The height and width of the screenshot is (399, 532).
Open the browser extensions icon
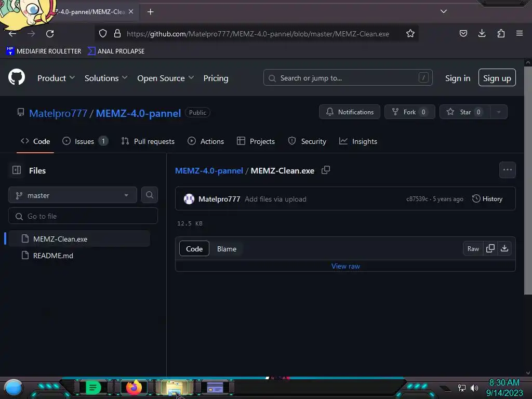501,33
